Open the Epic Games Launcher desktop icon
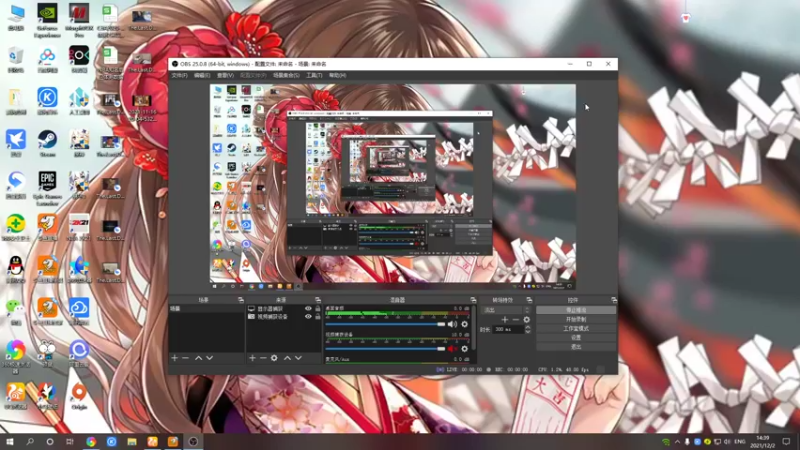The width and height of the screenshot is (800, 450). click(47, 188)
